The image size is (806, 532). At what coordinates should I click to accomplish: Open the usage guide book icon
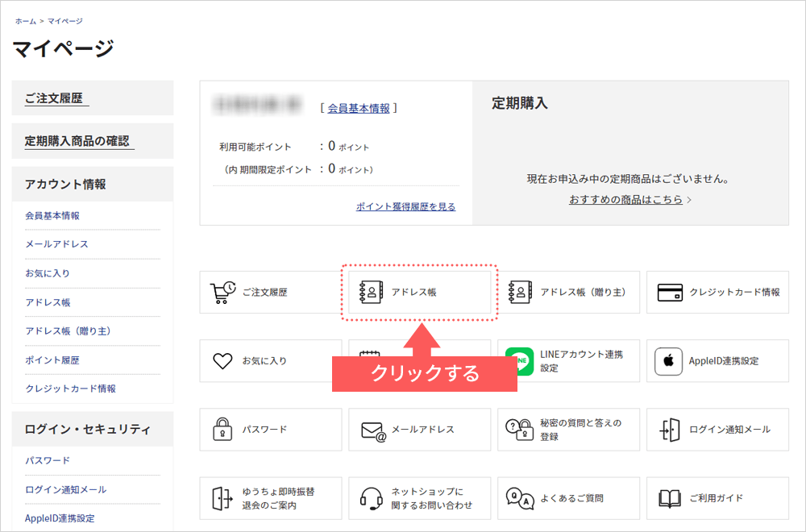(x=670, y=498)
